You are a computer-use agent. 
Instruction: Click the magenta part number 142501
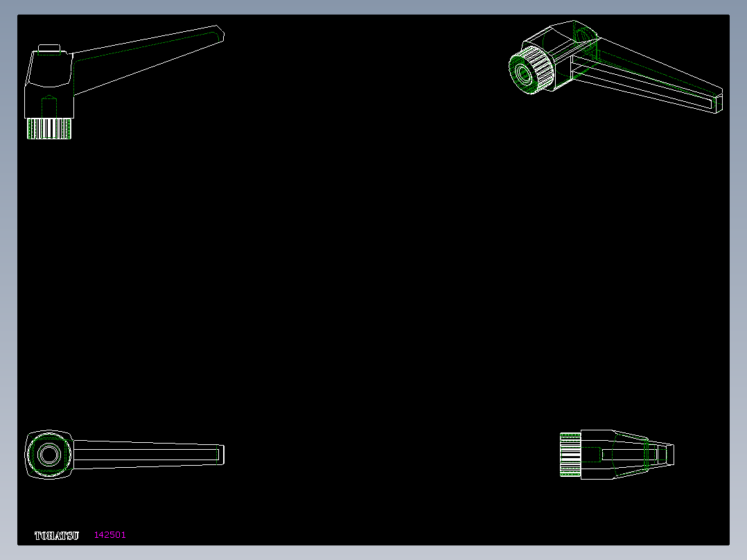[110, 535]
